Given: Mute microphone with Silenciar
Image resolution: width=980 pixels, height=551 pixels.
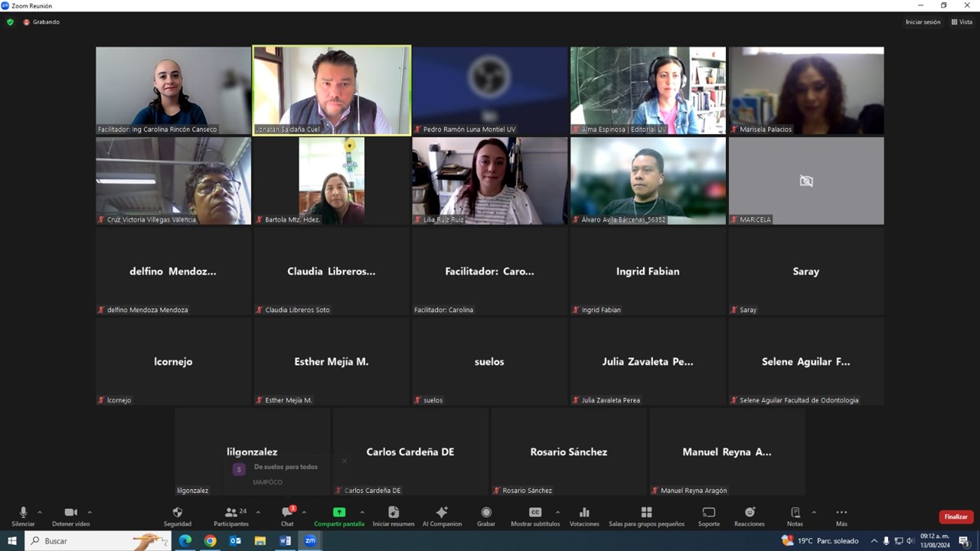Looking at the screenshot, I should point(23,513).
